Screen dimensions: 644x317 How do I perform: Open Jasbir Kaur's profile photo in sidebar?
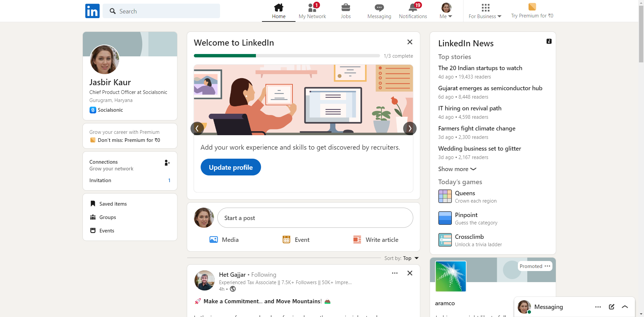(105, 59)
